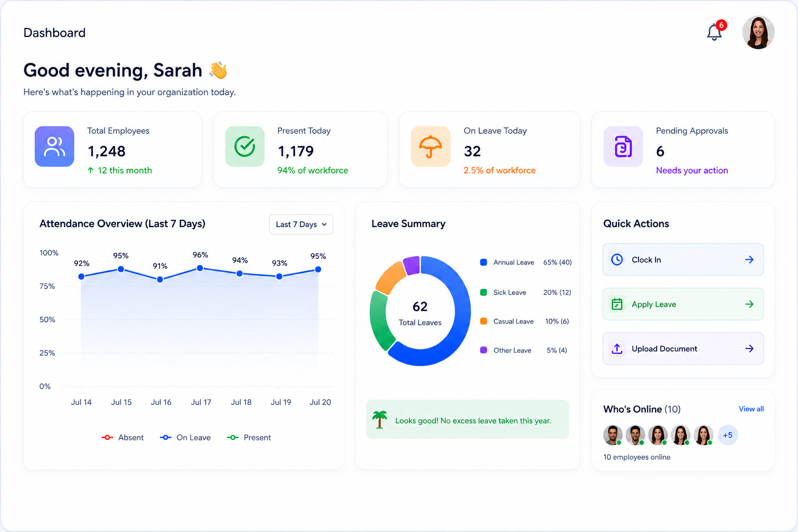Click the arrow on Clock In
798x532 pixels.
pos(749,260)
